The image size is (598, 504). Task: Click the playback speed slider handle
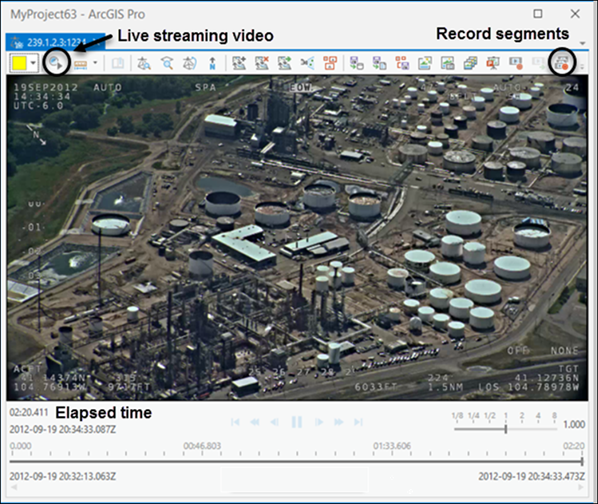(x=506, y=429)
